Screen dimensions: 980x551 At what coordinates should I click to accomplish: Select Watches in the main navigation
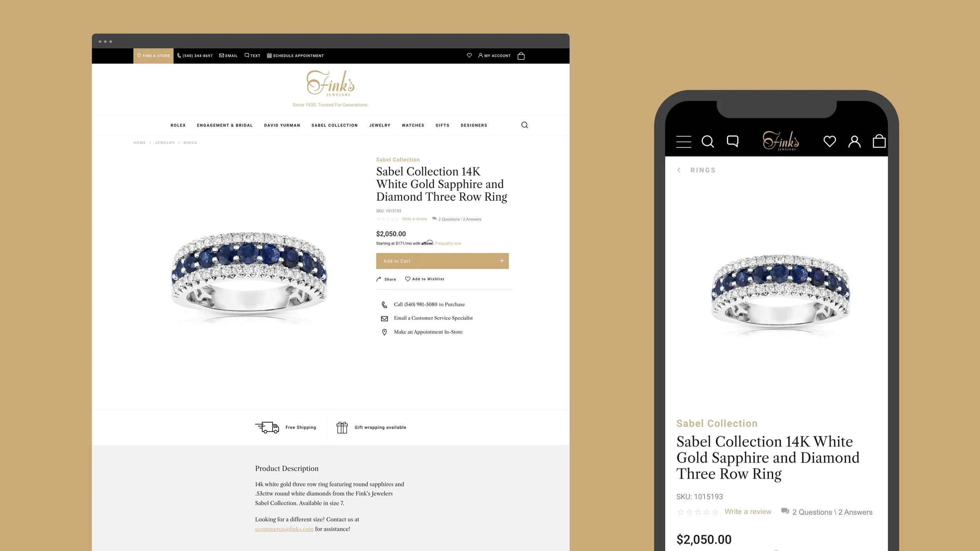(x=413, y=125)
